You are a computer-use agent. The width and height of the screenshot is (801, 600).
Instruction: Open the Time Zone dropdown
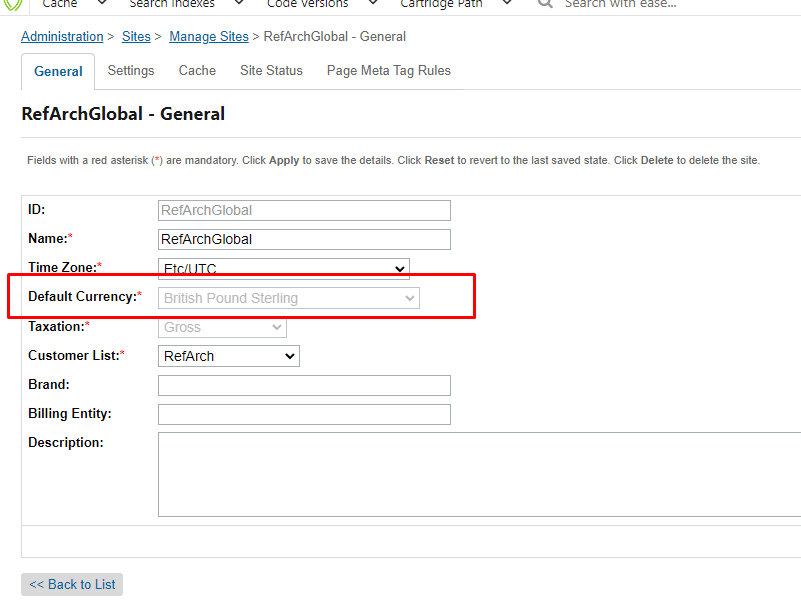pyautogui.click(x=284, y=269)
